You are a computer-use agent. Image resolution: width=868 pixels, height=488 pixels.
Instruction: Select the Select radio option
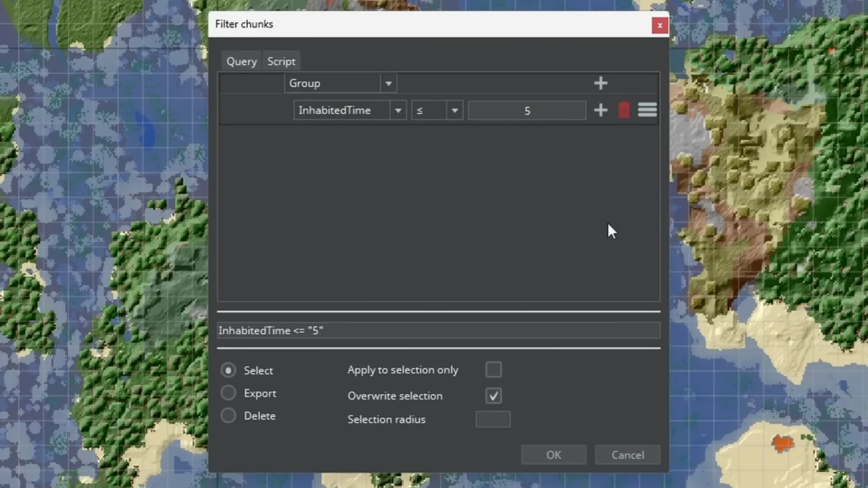[228, 370]
